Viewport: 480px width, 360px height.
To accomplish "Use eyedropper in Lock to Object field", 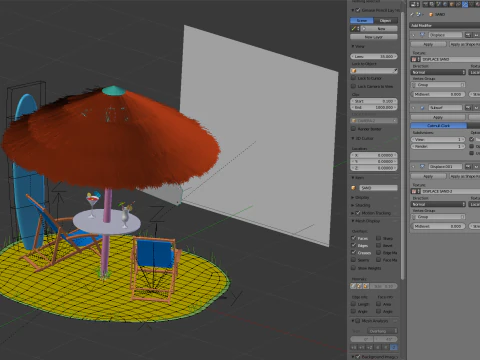I will [395, 71].
